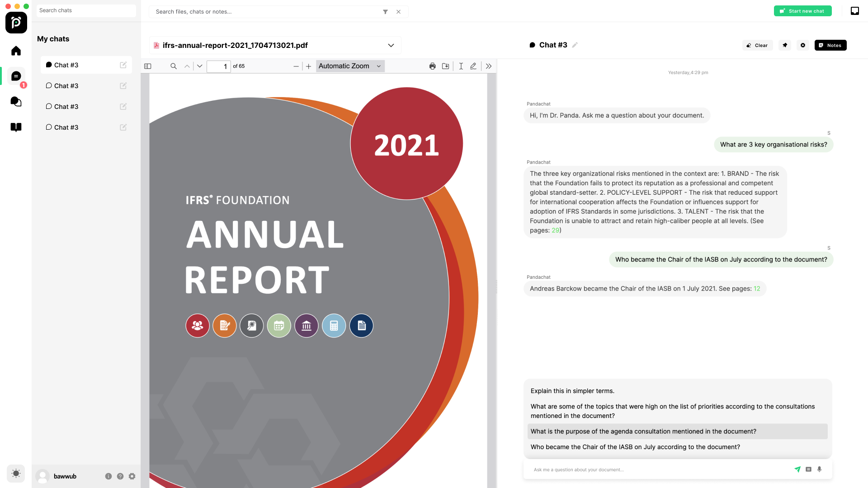
Task: Zoom in the PDF
Action: pyautogui.click(x=308, y=66)
